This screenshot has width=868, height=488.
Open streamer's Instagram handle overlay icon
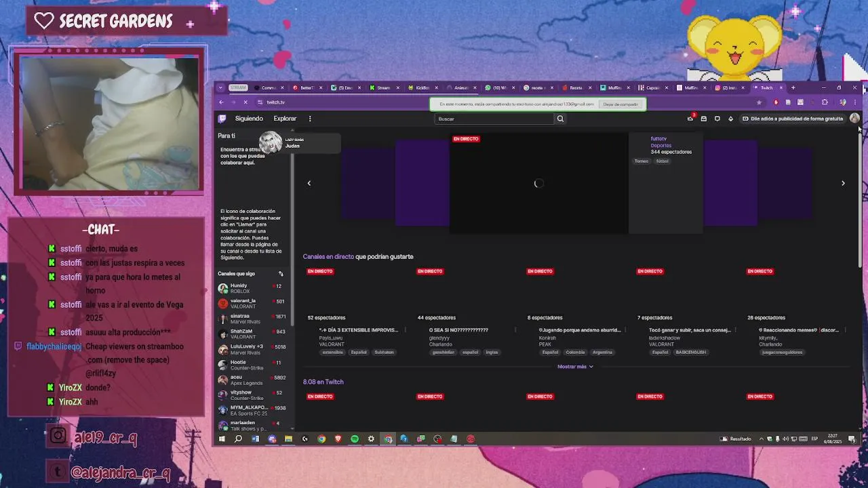(x=58, y=436)
